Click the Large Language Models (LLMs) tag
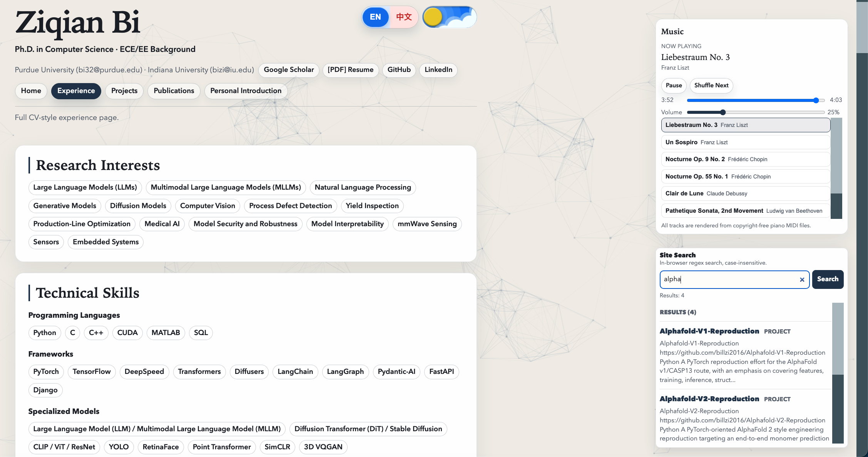Screen dimensions: 868x457 click(x=85, y=187)
